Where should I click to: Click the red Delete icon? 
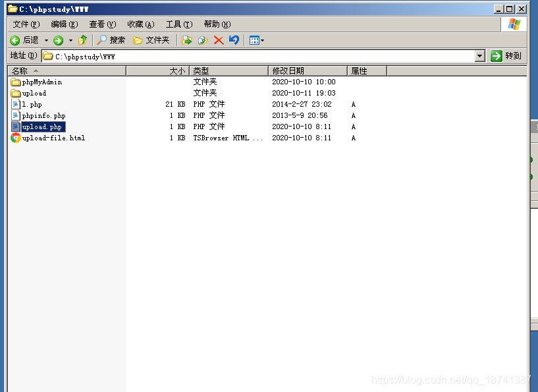pos(219,40)
